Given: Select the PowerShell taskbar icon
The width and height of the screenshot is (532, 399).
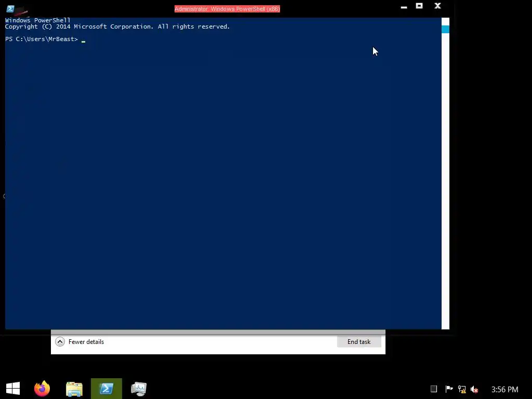Looking at the screenshot, I should tap(106, 389).
